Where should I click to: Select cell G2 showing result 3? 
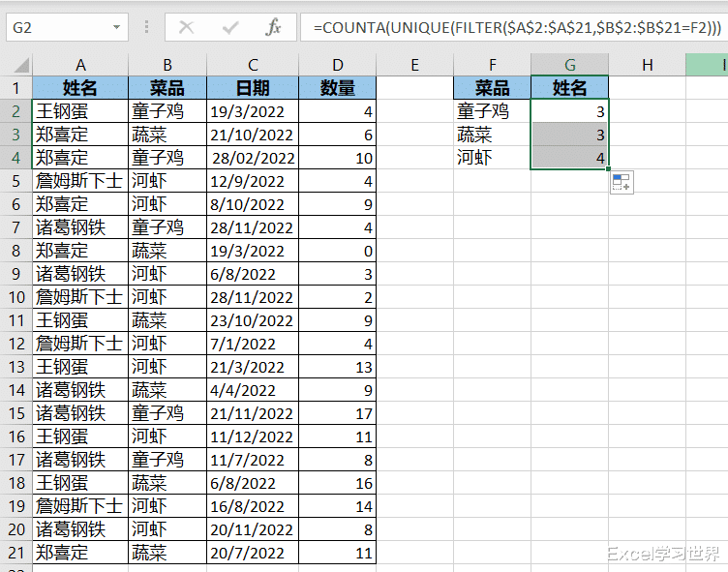point(569,111)
